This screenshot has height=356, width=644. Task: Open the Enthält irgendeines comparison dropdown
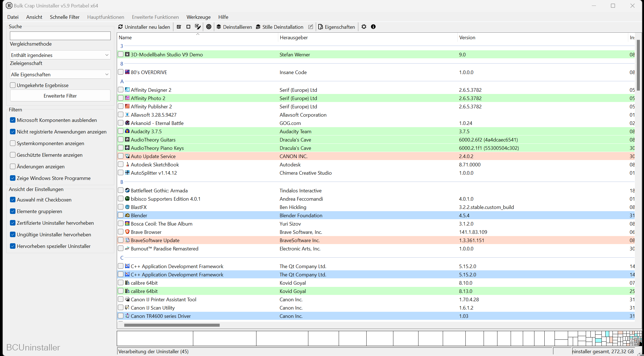[60, 55]
